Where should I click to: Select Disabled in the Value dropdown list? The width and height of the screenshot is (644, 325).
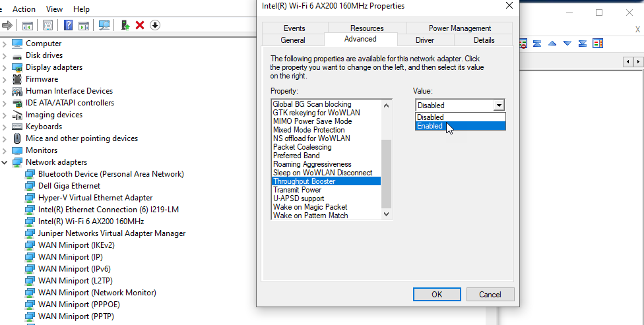461,117
